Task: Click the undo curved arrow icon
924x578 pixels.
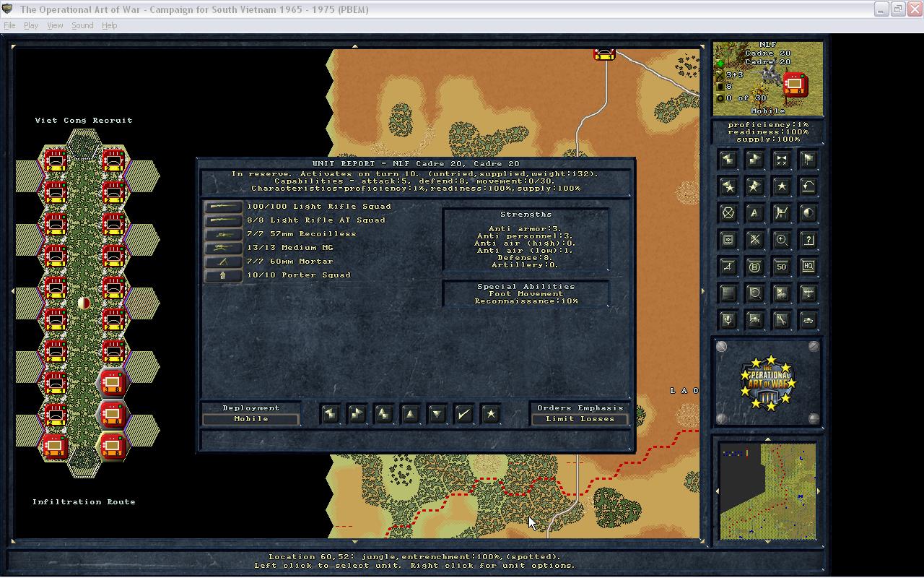Action: (x=808, y=186)
